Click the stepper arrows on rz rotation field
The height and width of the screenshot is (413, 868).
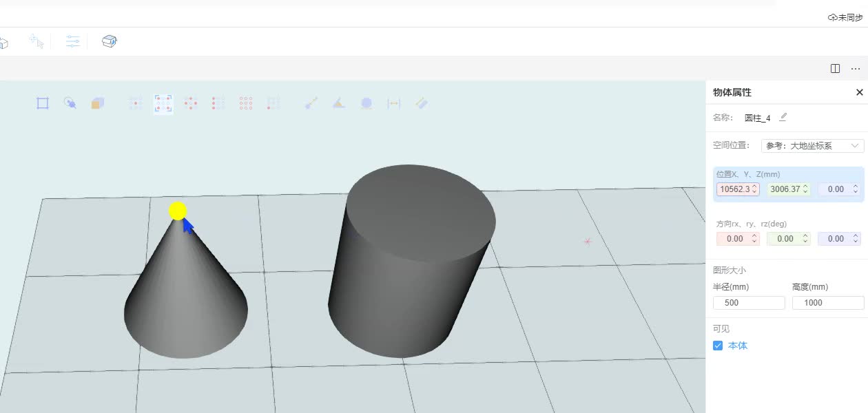click(856, 239)
